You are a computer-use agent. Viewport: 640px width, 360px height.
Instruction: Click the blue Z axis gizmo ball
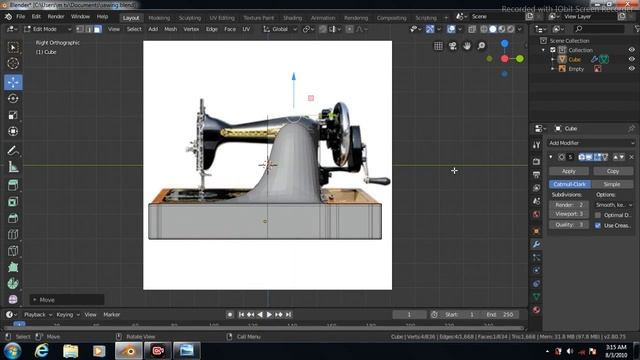coord(505,44)
